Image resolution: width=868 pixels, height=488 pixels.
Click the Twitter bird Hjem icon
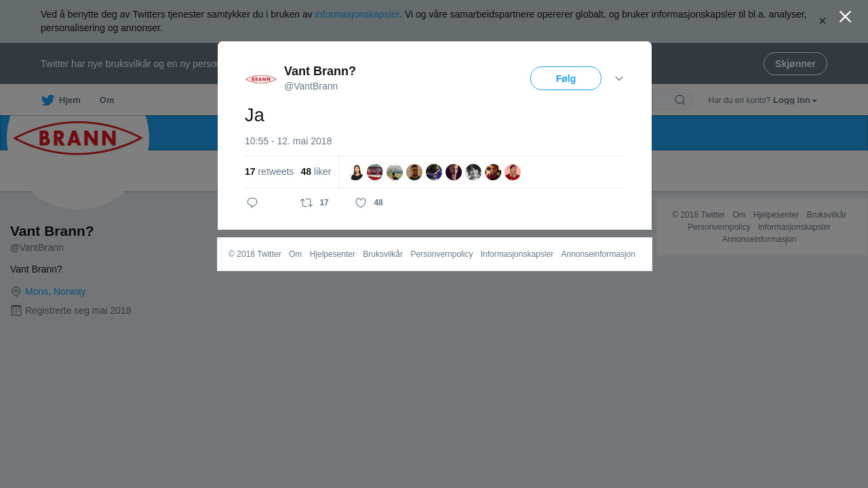tap(47, 100)
